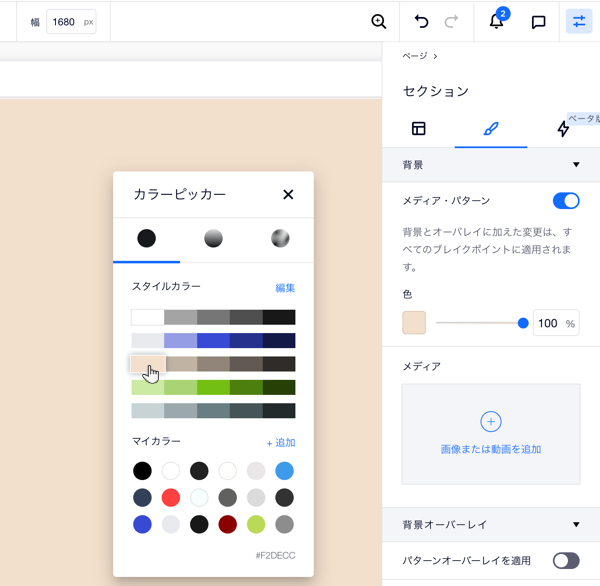The width and height of the screenshot is (600, 586).
Task: Select the lavender style color swatch
Action: point(181,341)
